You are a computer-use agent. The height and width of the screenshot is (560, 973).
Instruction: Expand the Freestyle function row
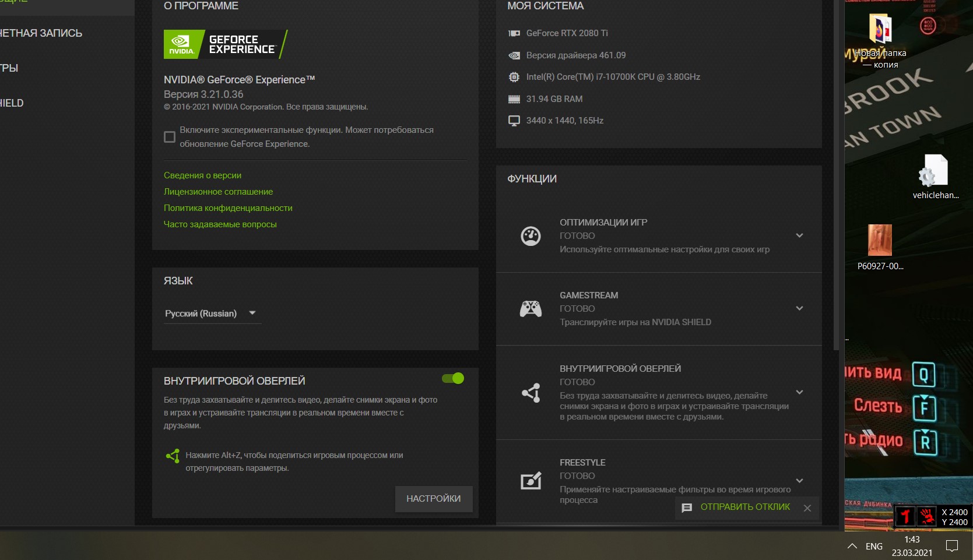point(799,481)
